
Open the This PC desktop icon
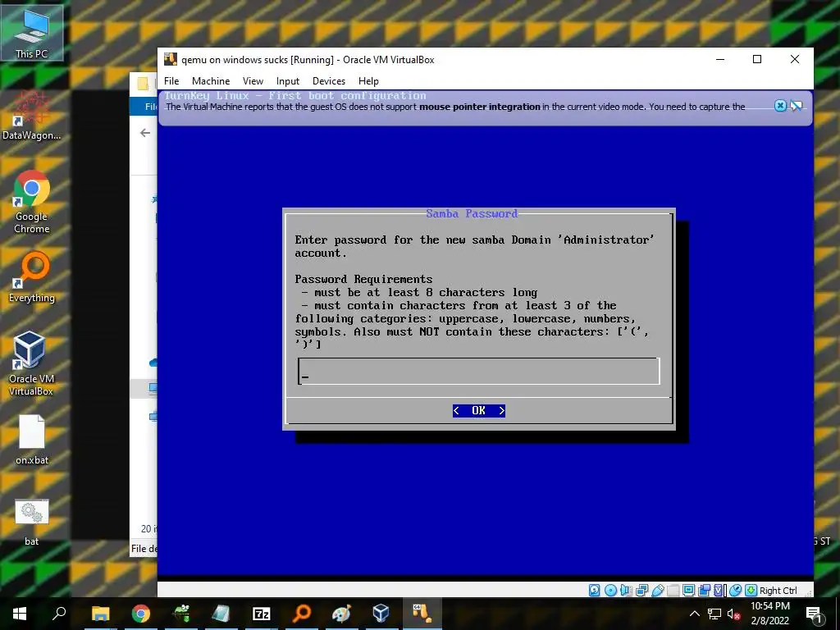coord(32,33)
